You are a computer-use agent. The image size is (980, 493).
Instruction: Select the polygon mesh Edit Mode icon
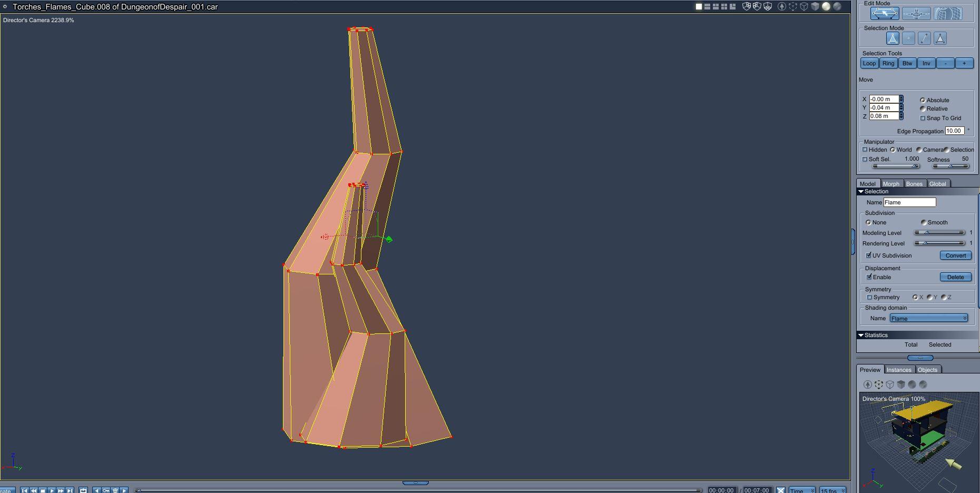(885, 14)
